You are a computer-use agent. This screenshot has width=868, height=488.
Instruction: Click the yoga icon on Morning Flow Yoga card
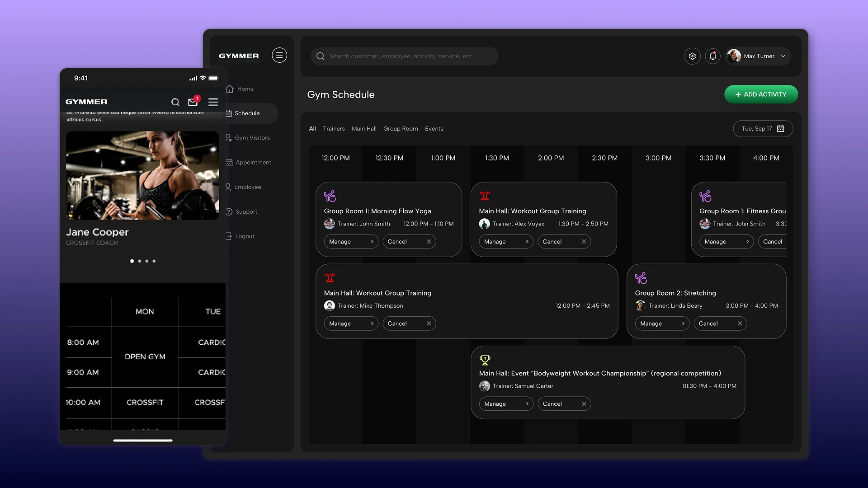(x=330, y=196)
